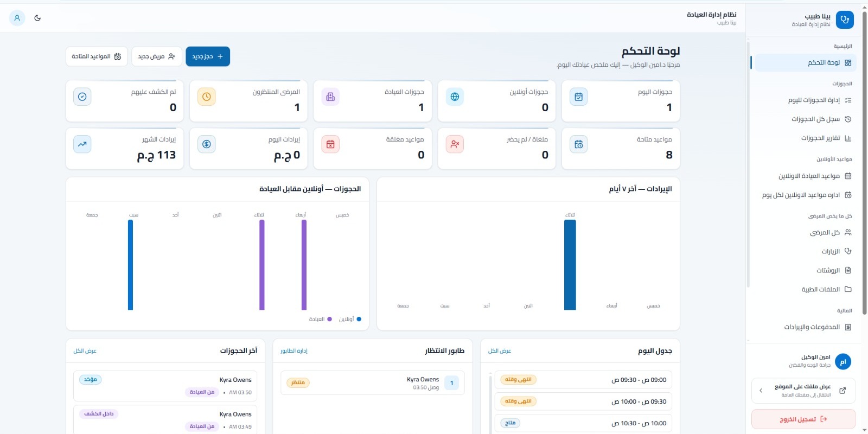Click حجز جديد button
The image size is (868, 434).
coord(208,56)
